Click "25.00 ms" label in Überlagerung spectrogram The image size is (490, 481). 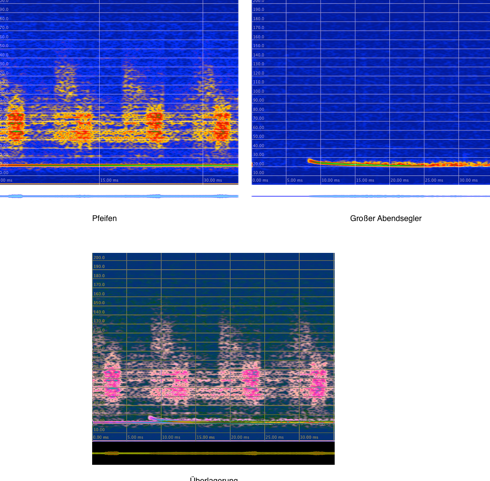tap(275, 437)
